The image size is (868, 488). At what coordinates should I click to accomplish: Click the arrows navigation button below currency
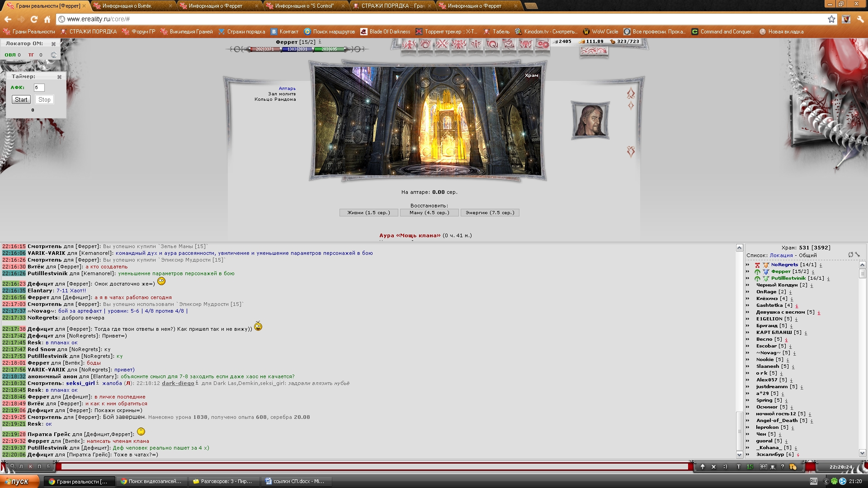594,51
